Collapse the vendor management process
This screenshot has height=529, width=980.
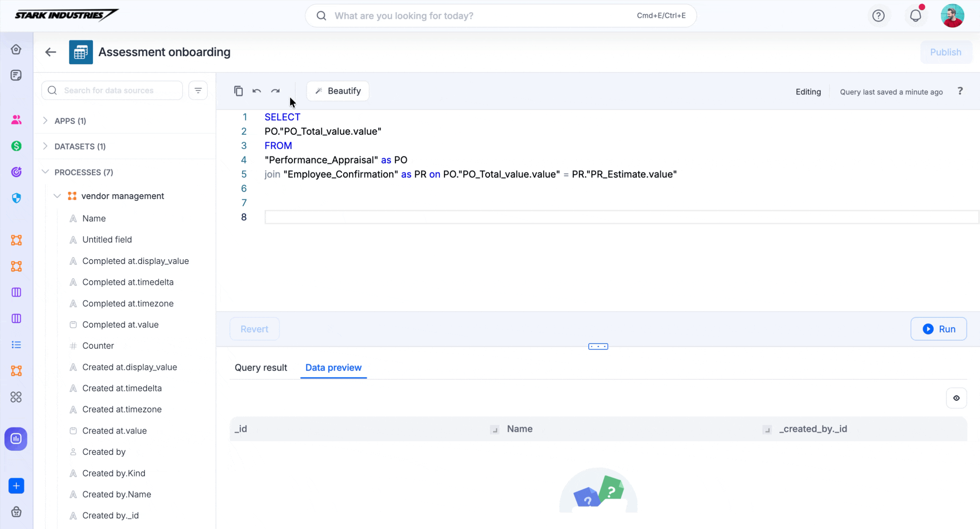tap(57, 196)
